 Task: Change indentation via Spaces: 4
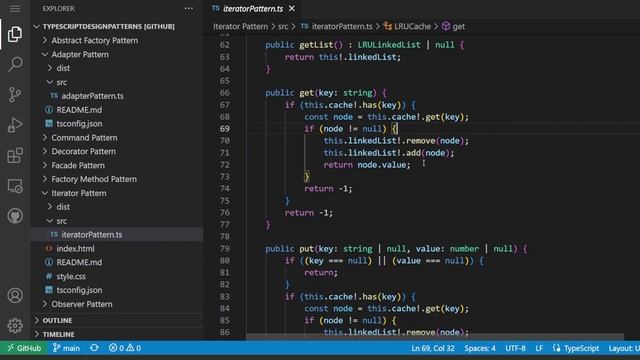pos(480,348)
